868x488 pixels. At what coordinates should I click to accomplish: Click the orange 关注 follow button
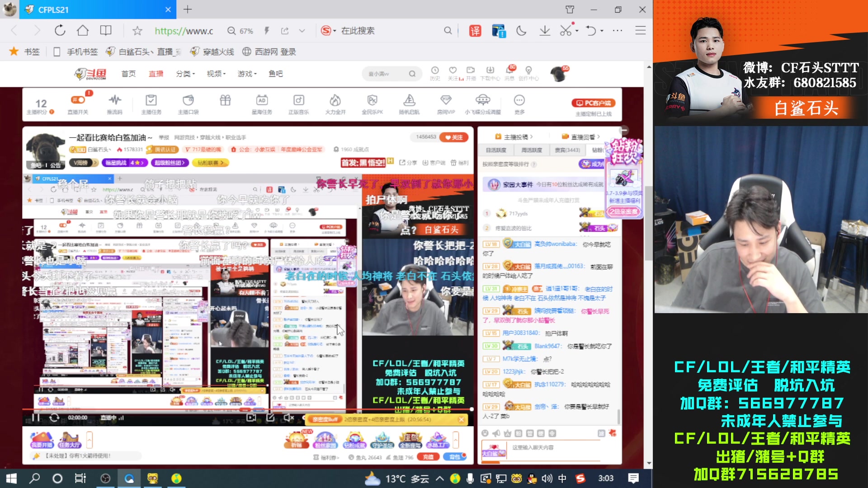coord(454,137)
